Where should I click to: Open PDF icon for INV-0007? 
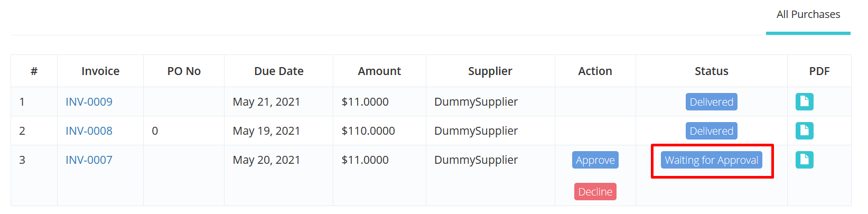click(804, 160)
